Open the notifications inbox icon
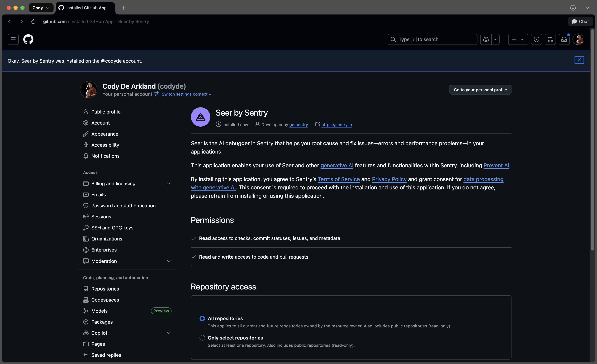The height and width of the screenshot is (364, 597). [x=564, y=39]
